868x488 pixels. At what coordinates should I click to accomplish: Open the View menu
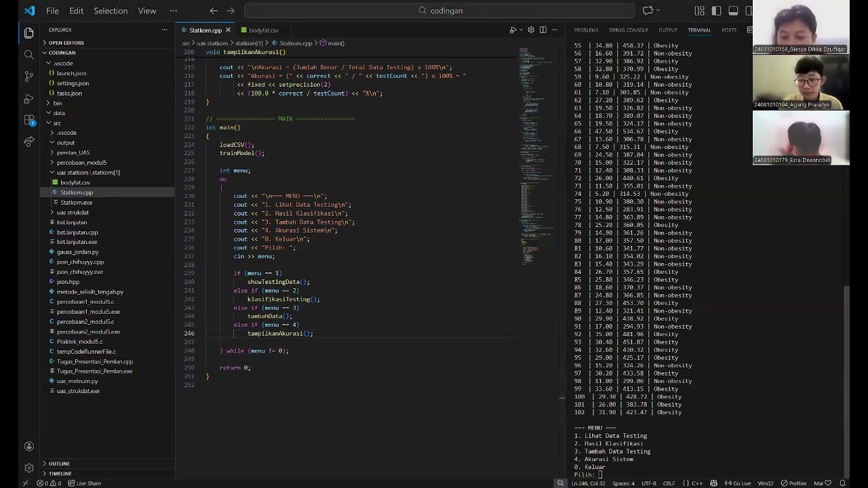pyautogui.click(x=147, y=11)
